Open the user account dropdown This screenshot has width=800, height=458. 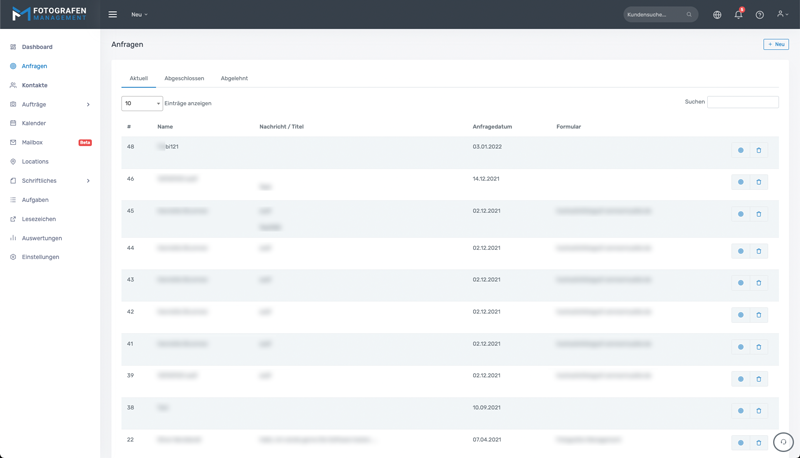pyautogui.click(x=782, y=15)
